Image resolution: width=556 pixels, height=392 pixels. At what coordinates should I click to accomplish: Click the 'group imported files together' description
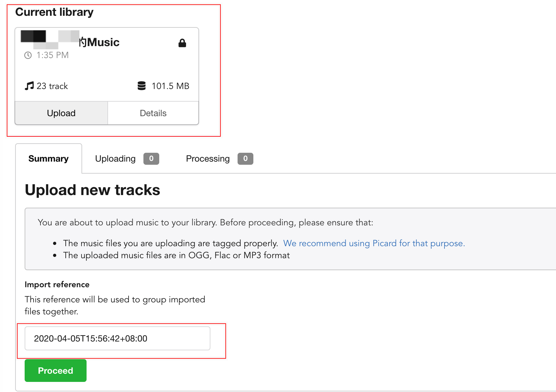(x=115, y=305)
